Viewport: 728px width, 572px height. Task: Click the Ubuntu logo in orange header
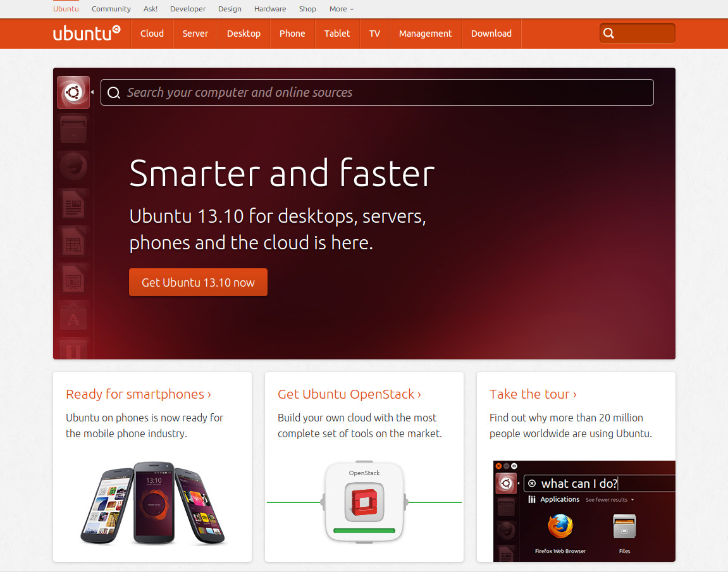pyautogui.click(x=87, y=33)
